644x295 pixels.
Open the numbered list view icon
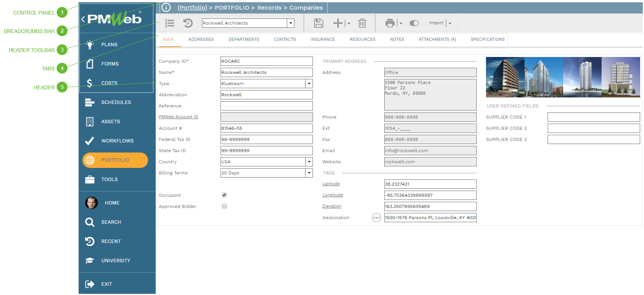click(x=170, y=23)
